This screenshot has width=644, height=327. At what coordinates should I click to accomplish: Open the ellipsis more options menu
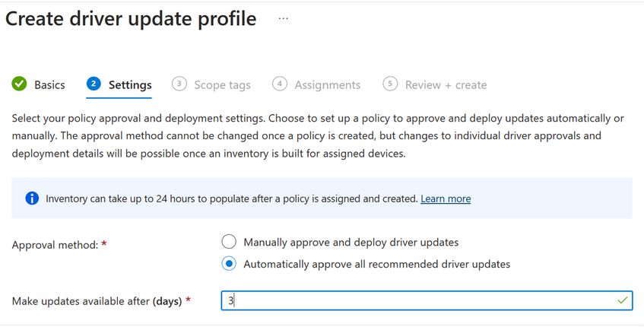tap(283, 19)
